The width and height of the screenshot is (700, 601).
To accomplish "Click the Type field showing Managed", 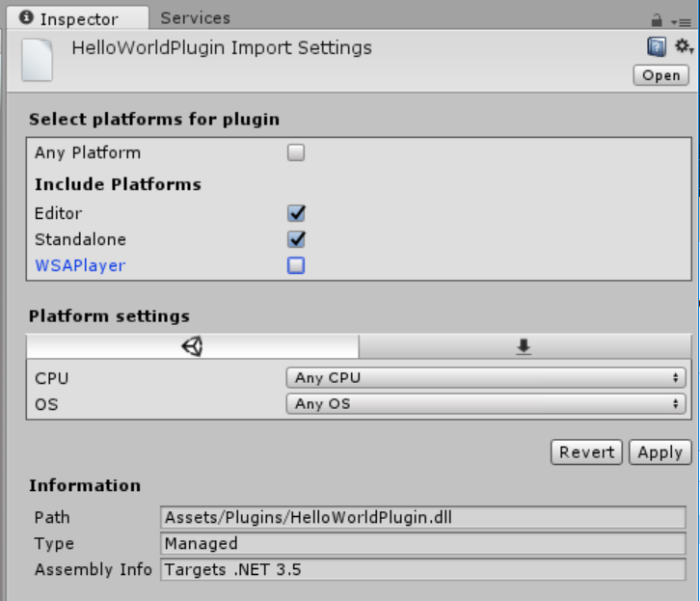I will coord(422,543).
